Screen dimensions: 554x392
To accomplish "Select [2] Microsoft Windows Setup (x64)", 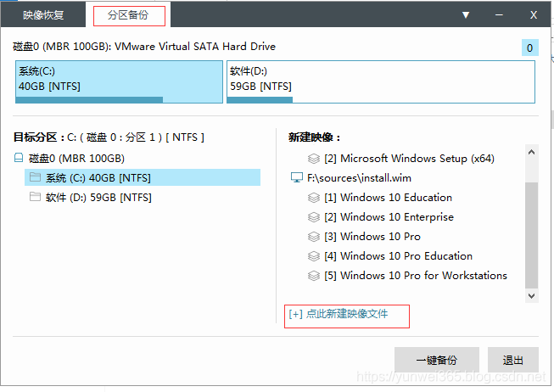I will tap(409, 159).
